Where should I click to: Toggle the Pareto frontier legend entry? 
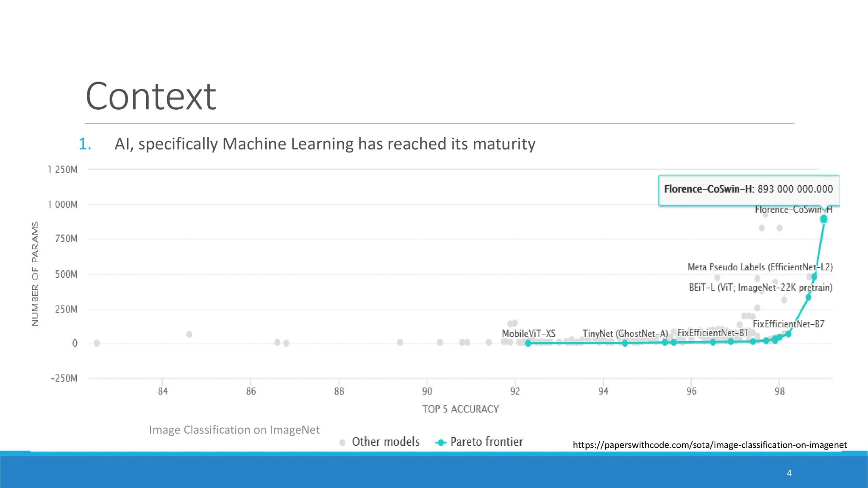point(486,442)
